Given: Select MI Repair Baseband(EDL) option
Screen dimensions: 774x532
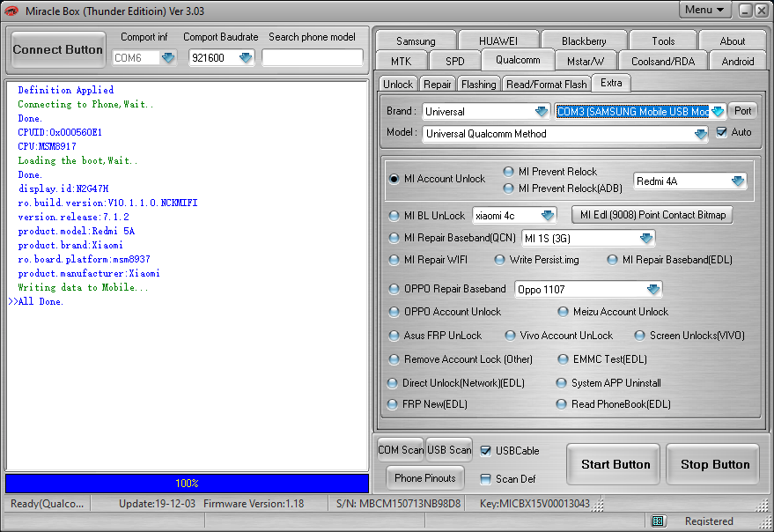Looking at the screenshot, I should pyautogui.click(x=612, y=259).
